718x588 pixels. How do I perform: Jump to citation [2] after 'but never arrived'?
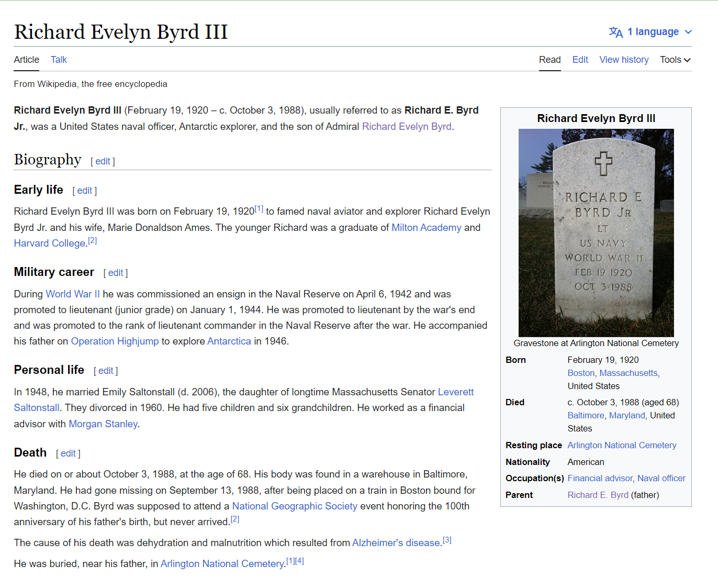235,519
